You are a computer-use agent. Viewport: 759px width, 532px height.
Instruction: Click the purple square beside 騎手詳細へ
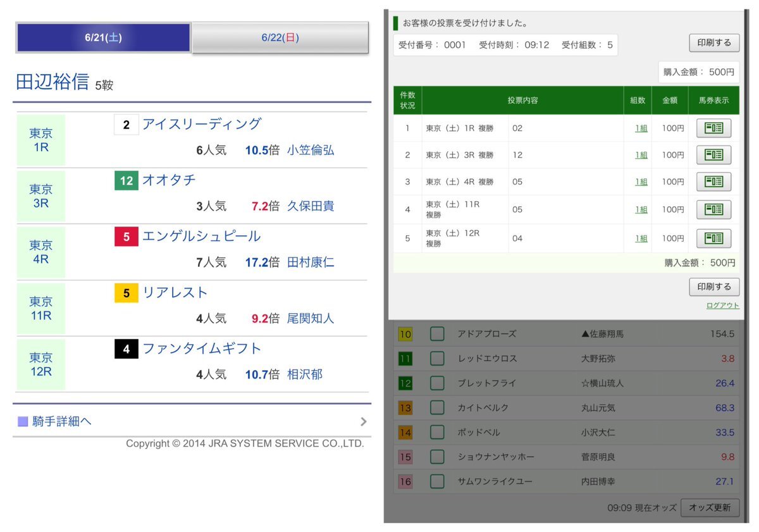click(x=23, y=421)
